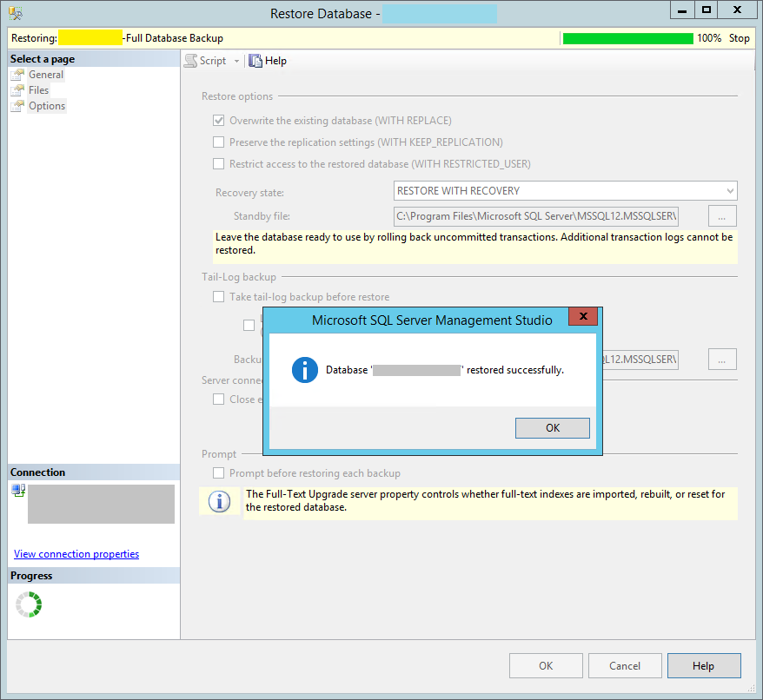Click the Script toolbar button

[206, 61]
